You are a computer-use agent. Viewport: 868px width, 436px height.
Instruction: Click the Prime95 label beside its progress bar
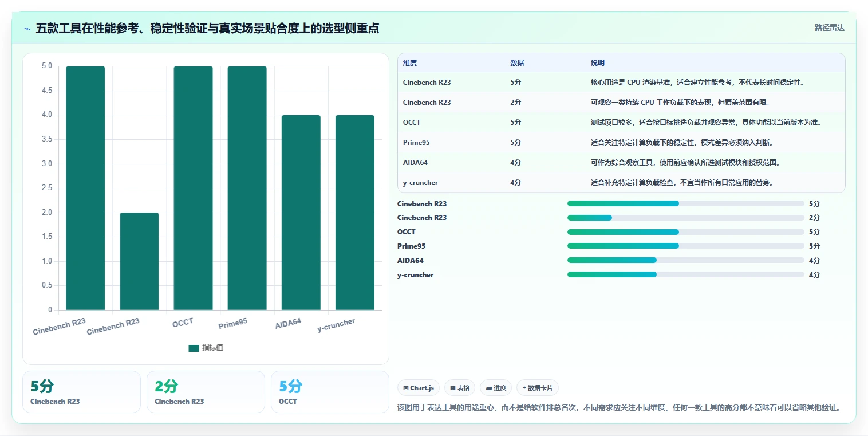411,246
